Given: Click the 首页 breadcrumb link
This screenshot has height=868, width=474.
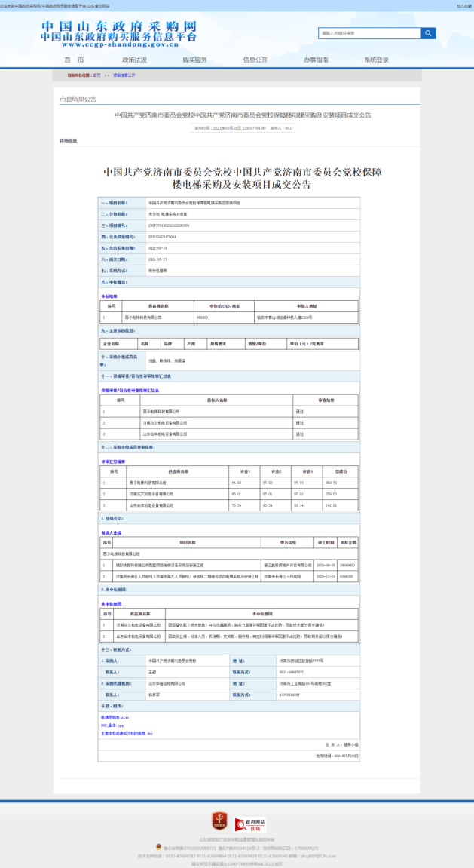Looking at the screenshot, I should click(97, 75).
